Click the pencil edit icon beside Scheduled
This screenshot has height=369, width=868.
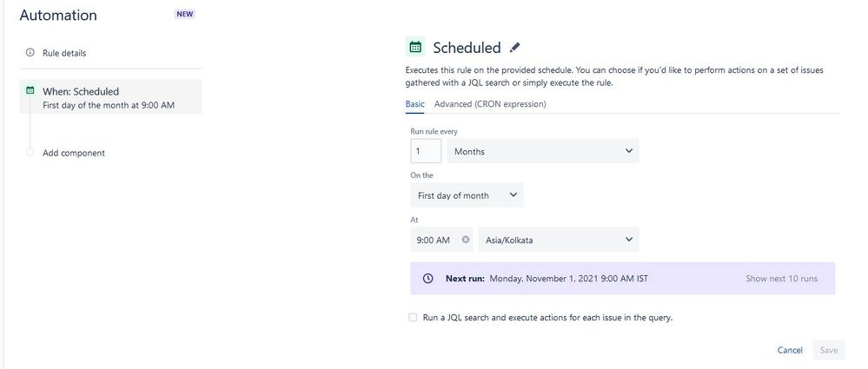point(515,48)
